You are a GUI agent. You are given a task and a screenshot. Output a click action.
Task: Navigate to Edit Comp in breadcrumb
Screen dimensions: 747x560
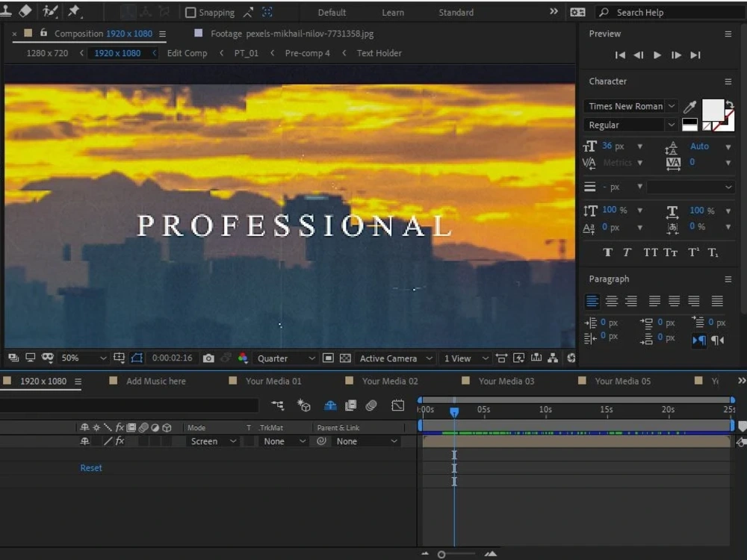point(187,53)
